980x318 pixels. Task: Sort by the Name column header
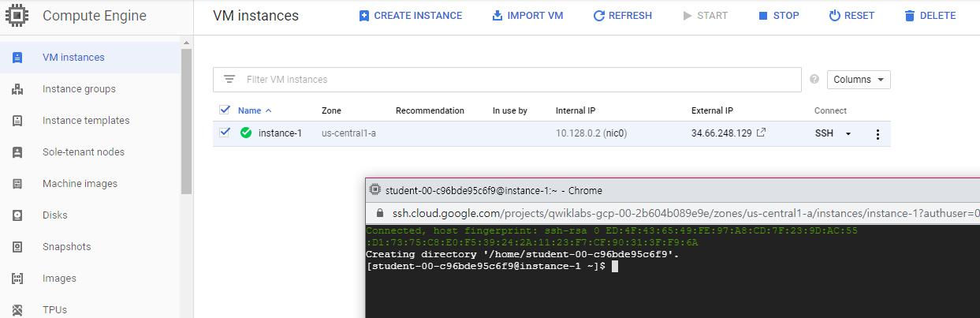255,110
